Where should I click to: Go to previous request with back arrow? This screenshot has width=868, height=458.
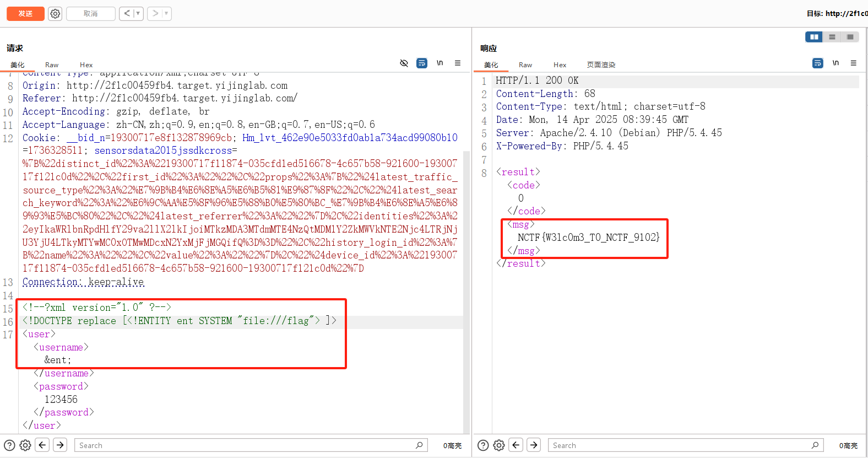(x=127, y=13)
